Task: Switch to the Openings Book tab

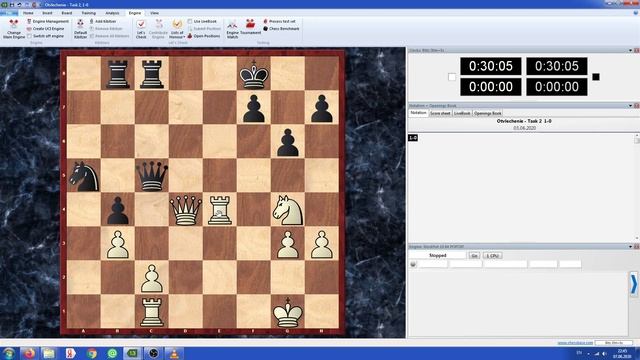Action: [488, 113]
